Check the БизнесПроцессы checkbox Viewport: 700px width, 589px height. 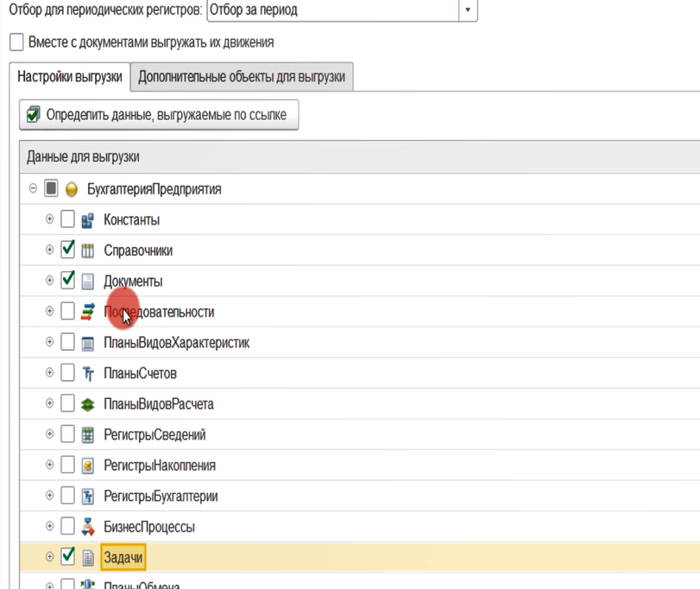pyautogui.click(x=67, y=526)
